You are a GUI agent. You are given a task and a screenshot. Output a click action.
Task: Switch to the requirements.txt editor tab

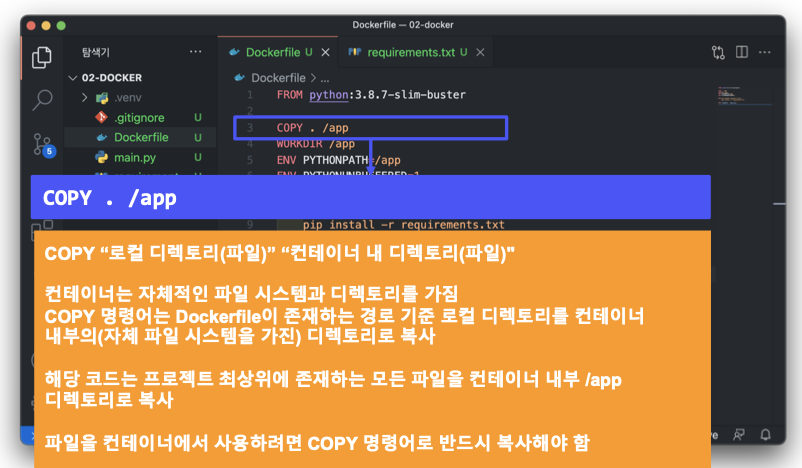click(x=411, y=52)
